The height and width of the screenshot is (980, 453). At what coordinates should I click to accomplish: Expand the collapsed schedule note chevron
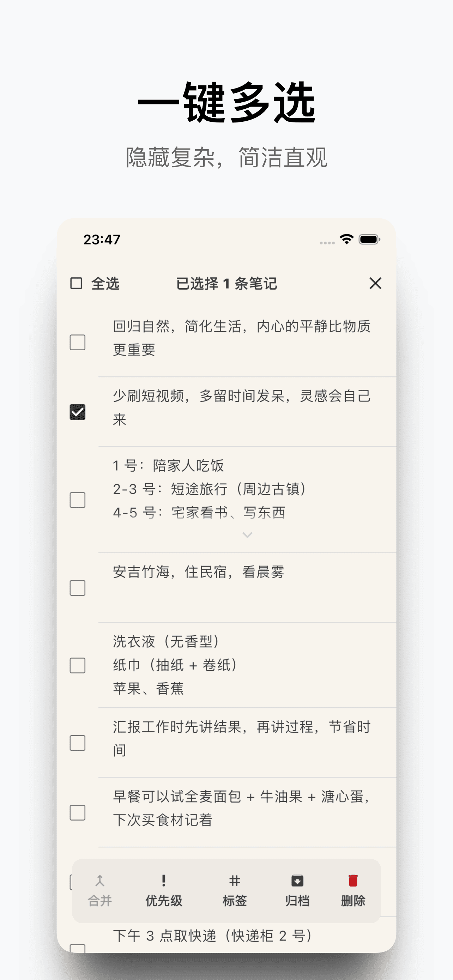click(x=247, y=535)
